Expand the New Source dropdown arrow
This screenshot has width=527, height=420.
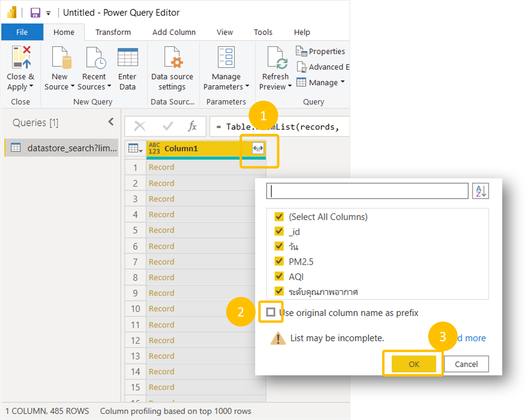pyautogui.click(x=73, y=86)
